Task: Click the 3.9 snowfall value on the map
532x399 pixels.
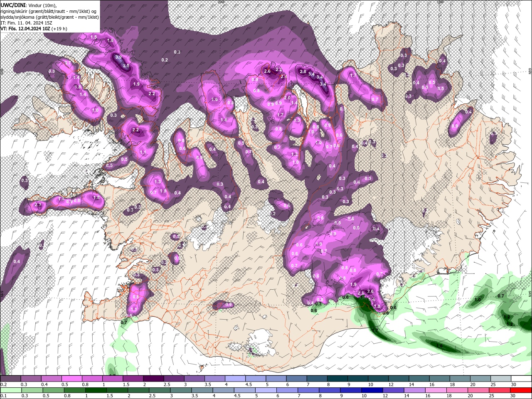Action: tap(118, 57)
